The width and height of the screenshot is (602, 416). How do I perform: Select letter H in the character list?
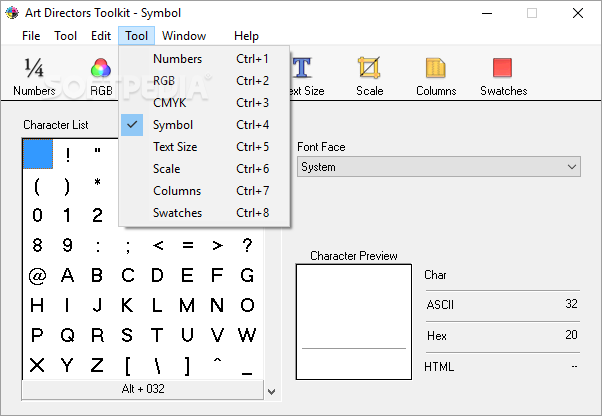point(38,305)
